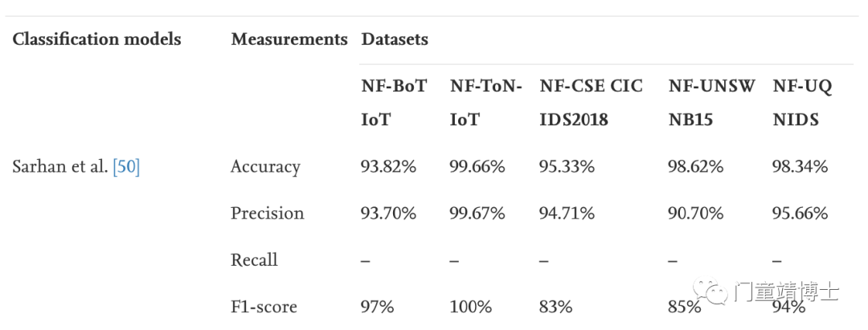Screen dimensions: 868x330
Task: Select the Measurements column header
Action: tap(289, 39)
